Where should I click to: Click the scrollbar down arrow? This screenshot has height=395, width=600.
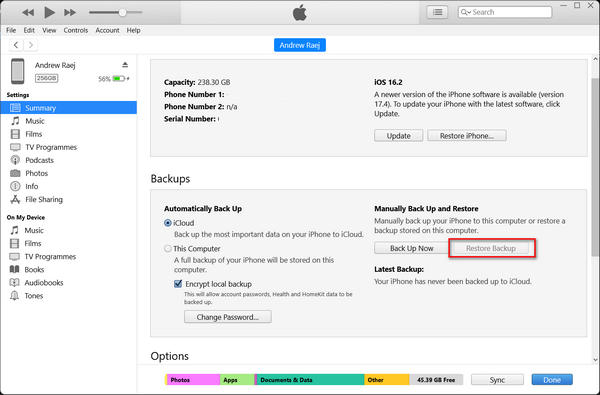click(x=595, y=359)
